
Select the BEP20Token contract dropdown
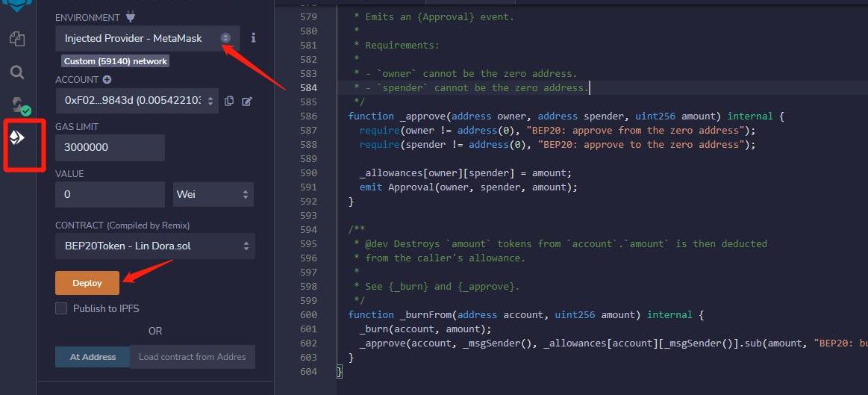pos(154,246)
